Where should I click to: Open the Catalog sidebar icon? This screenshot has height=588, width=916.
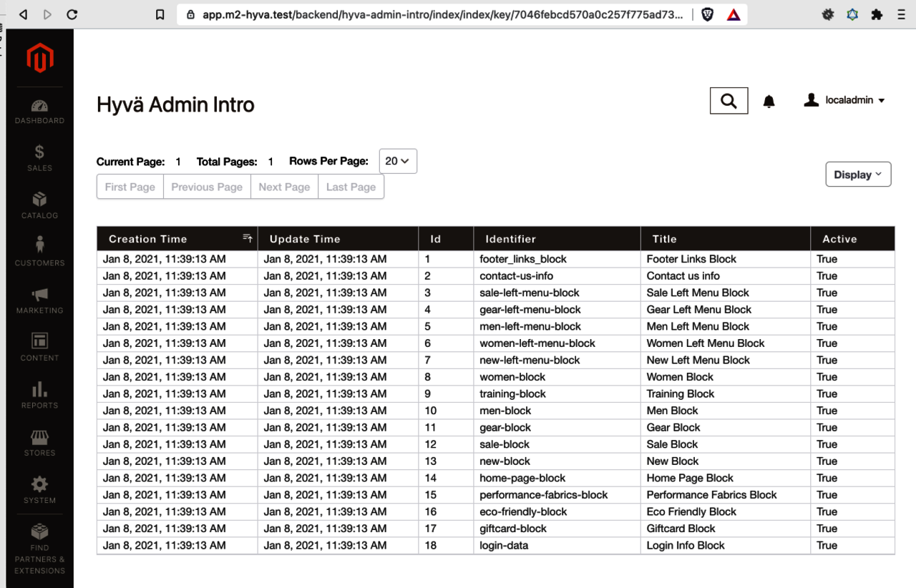[x=40, y=200]
